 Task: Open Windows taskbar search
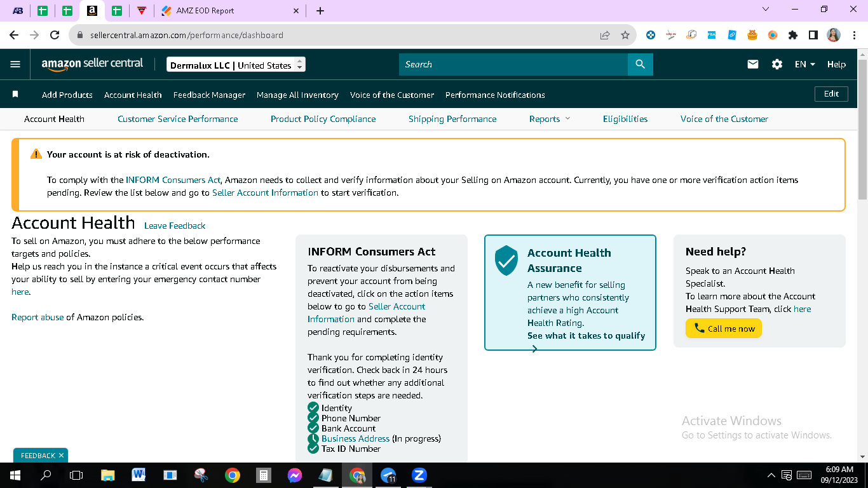[x=46, y=475]
